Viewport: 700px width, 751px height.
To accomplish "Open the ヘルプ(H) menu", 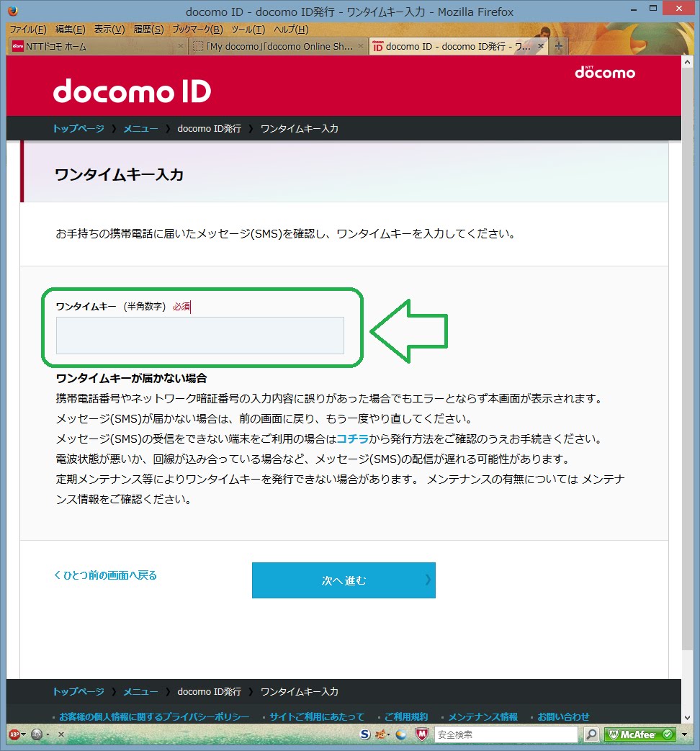I will [291, 30].
